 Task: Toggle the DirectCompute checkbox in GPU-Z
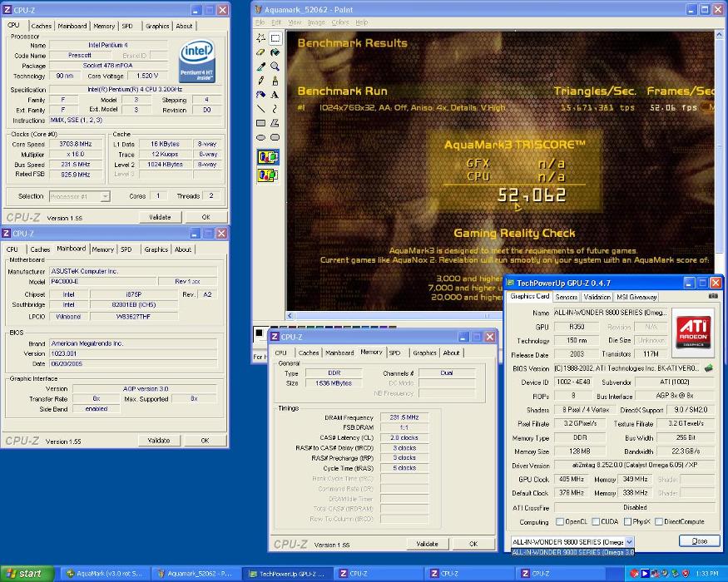(658, 521)
